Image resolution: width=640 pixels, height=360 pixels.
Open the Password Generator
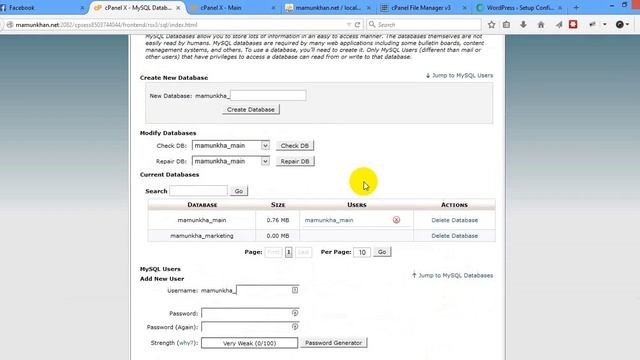(x=333, y=343)
